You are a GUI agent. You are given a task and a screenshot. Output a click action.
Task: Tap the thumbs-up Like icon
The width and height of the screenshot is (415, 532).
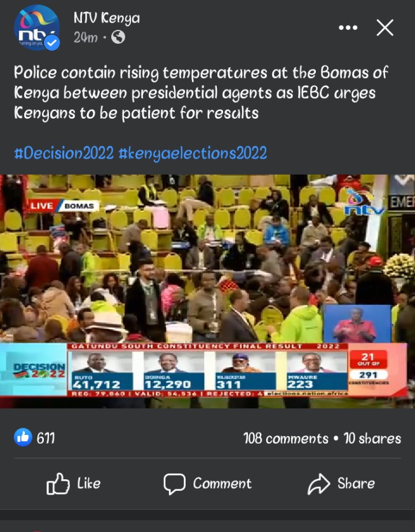tap(58, 483)
